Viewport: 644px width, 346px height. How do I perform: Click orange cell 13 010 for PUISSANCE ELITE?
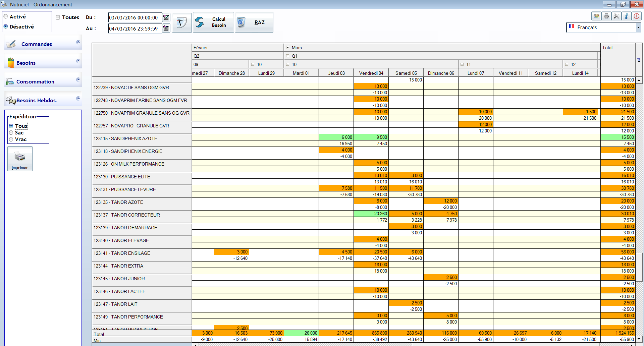click(371, 175)
